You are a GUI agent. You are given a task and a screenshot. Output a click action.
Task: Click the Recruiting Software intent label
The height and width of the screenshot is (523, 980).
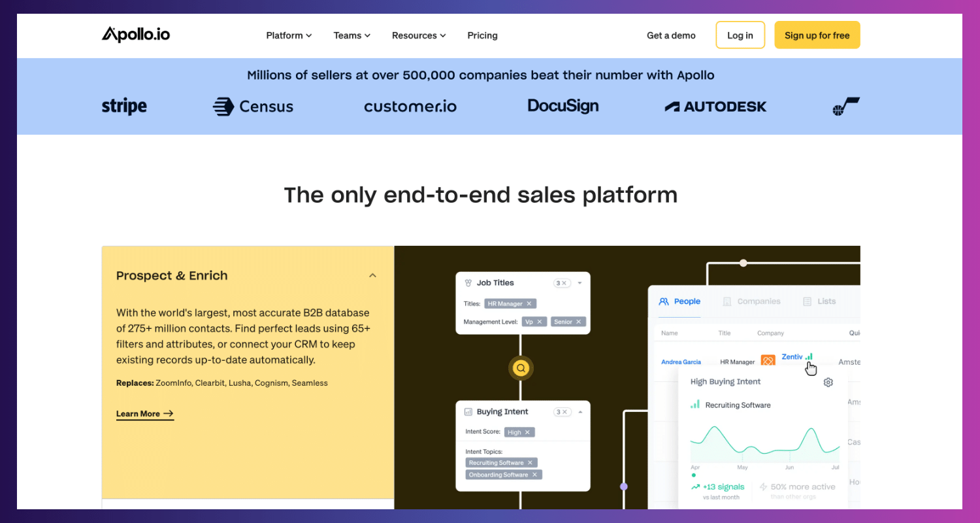click(738, 405)
